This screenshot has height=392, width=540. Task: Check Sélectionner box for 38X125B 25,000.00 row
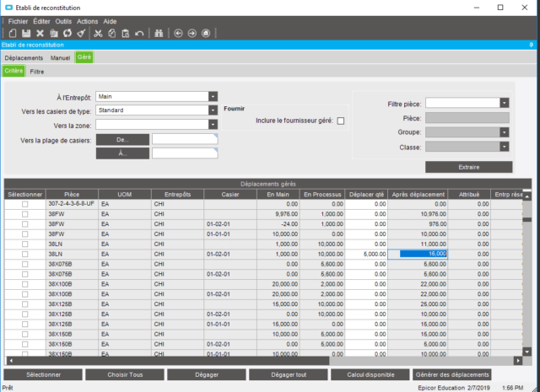pyautogui.click(x=24, y=304)
